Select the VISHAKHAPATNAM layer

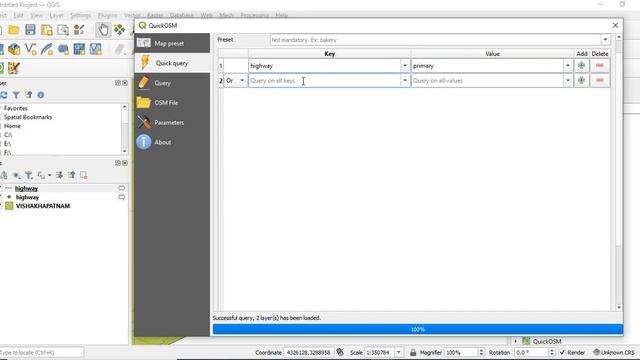(x=42, y=206)
